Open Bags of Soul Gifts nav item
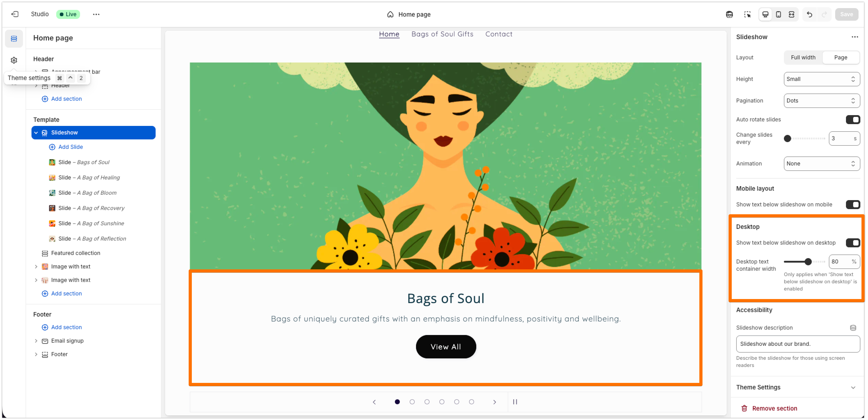Image resolution: width=868 pixels, height=420 pixels. point(442,34)
